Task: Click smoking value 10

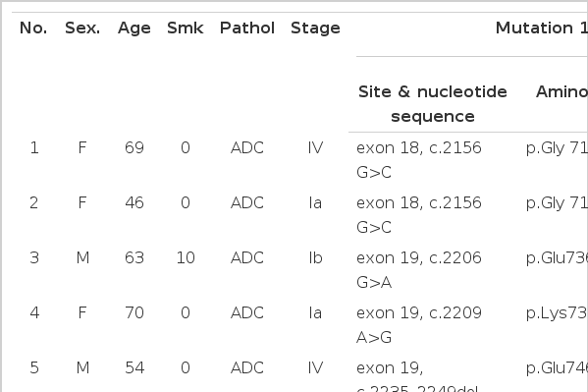Action: [x=186, y=258]
